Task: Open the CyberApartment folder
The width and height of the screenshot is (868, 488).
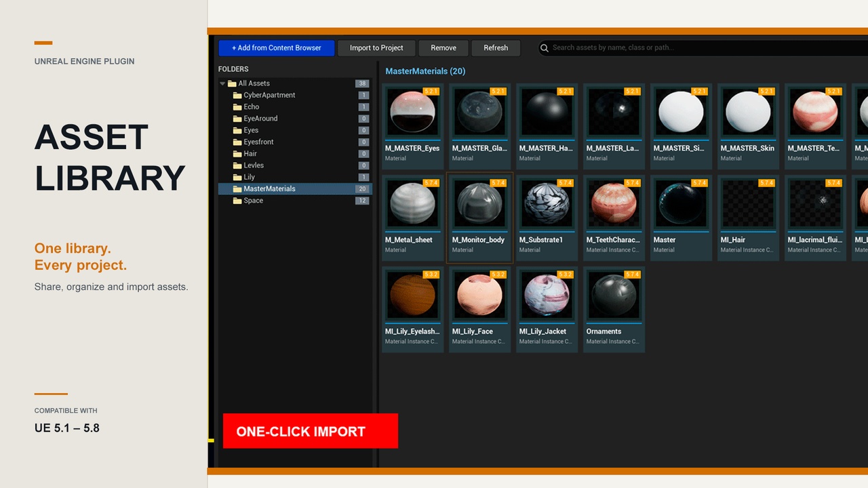Action: 294,96
